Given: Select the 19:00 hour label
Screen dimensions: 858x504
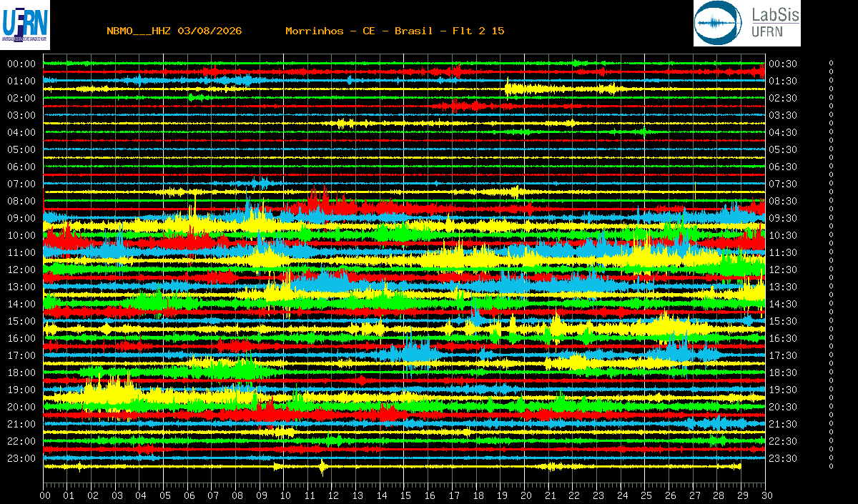Looking at the screenshot, I should tap(21, 390).
